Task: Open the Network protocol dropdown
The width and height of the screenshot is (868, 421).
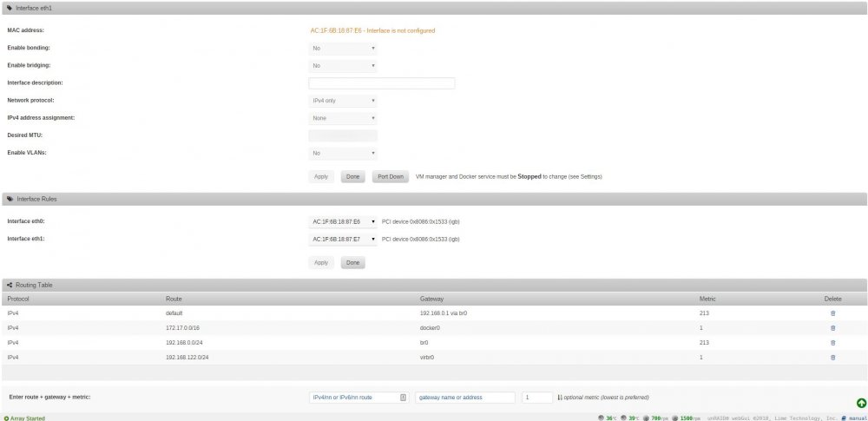Action: point(343,101)
